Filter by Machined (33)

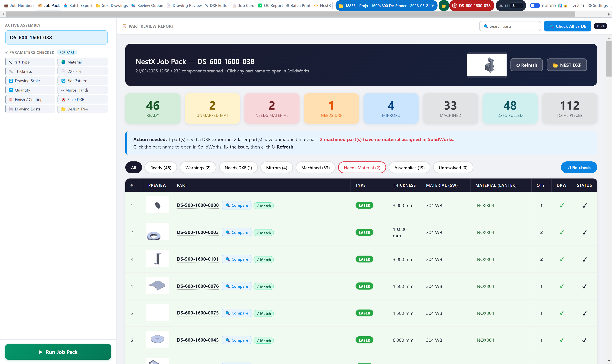pos(315,167)
